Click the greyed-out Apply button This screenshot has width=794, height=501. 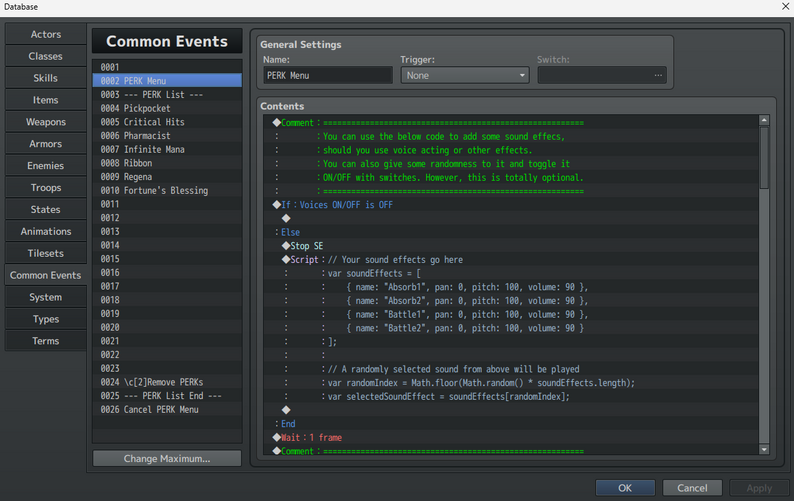pyautogui.click(x=759, y=488)
